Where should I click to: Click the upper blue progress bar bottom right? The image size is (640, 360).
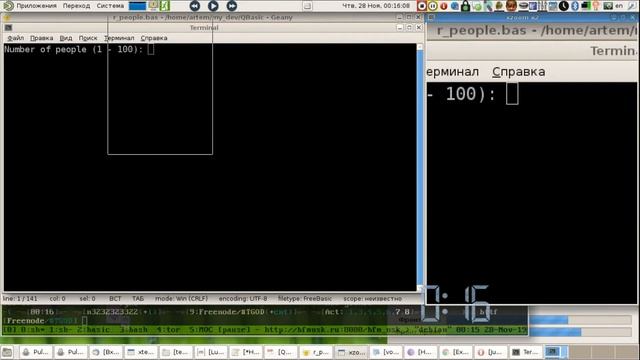tap(580, 320)
